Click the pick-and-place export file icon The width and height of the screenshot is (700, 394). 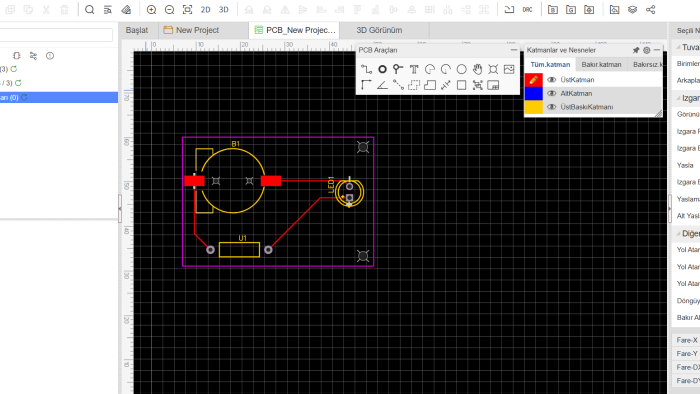tap(589, 9)
